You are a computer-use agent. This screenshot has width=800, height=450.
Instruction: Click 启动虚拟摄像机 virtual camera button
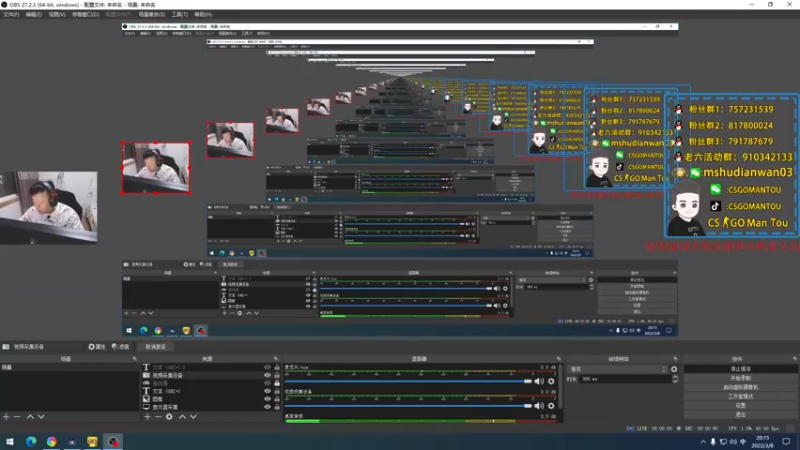(740, 387)
